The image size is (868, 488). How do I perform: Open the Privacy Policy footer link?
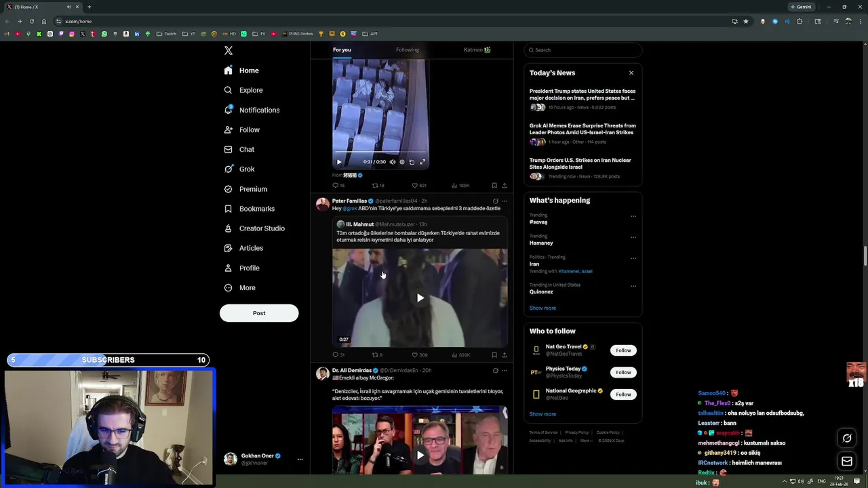(x=577, y=432)
